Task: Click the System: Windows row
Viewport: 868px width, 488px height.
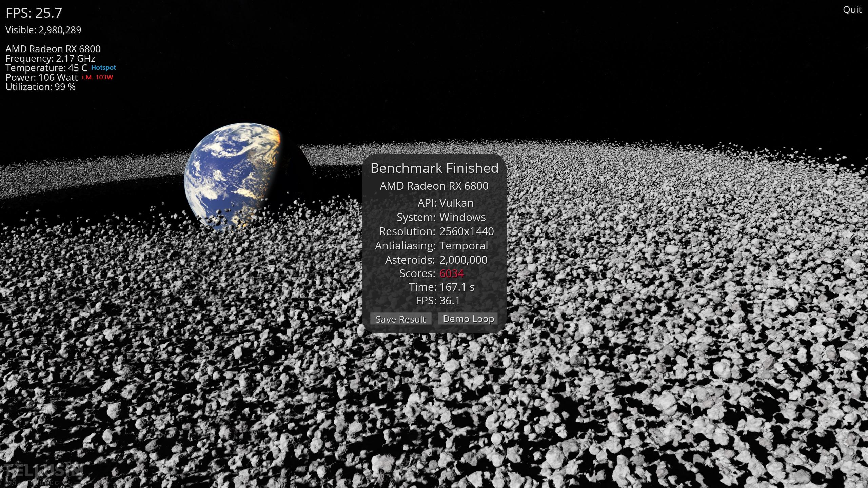Action: point(441,217)
